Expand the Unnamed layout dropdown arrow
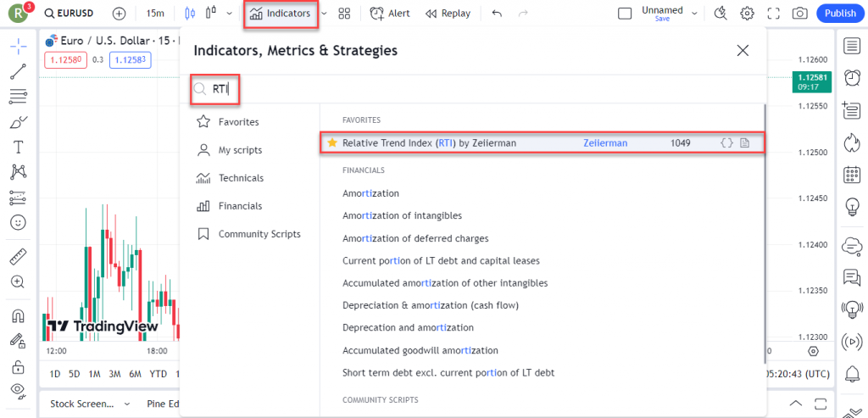This screenshot has height=418, width=868. click(x=695, y=14)
